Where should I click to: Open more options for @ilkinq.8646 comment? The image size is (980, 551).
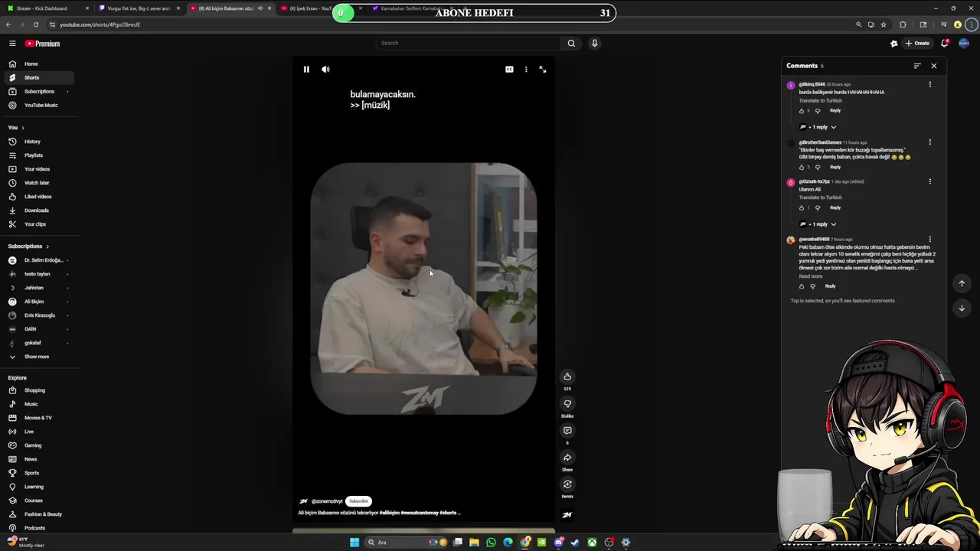coord(930,84)
